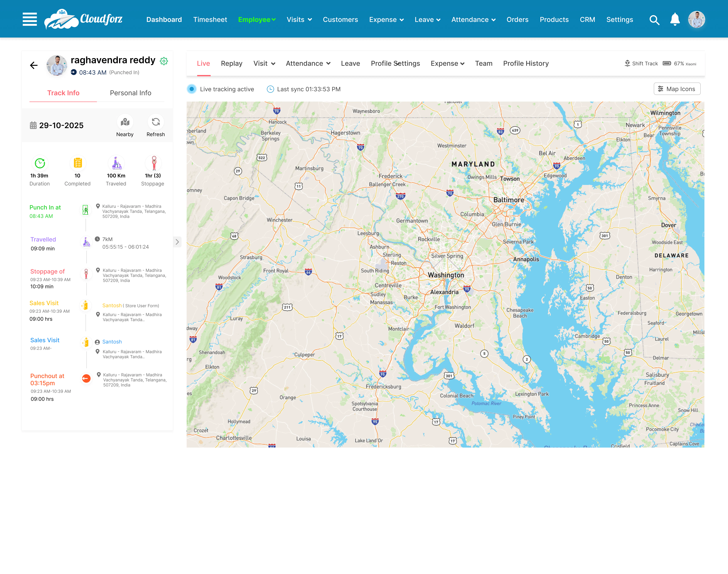Click Baltimore on the map

[x=509, y=200]
